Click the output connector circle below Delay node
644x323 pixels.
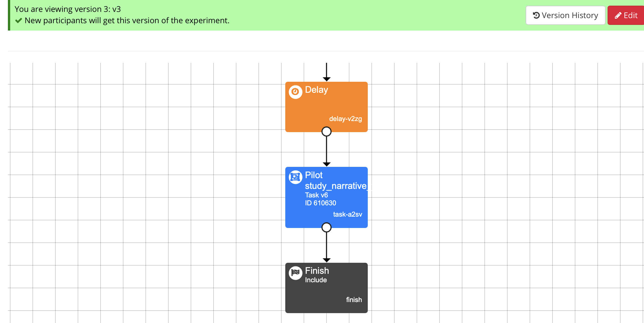point(327,132)
